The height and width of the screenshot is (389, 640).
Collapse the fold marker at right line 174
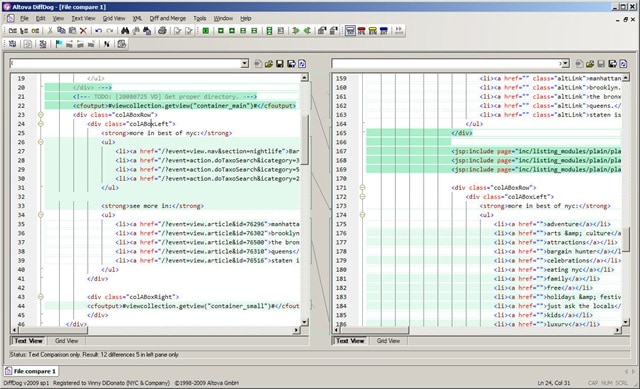(362, 215)
